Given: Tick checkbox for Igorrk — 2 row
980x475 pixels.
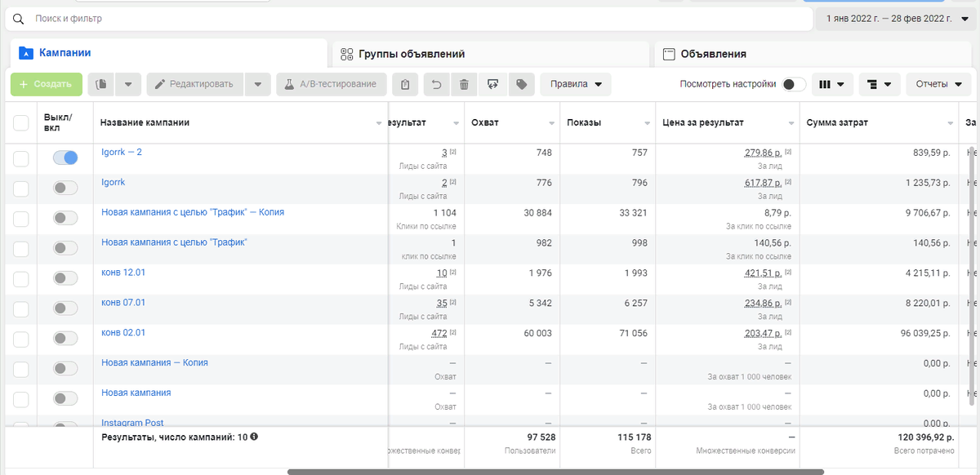Looking at the screenshot, I should (21, 158).
